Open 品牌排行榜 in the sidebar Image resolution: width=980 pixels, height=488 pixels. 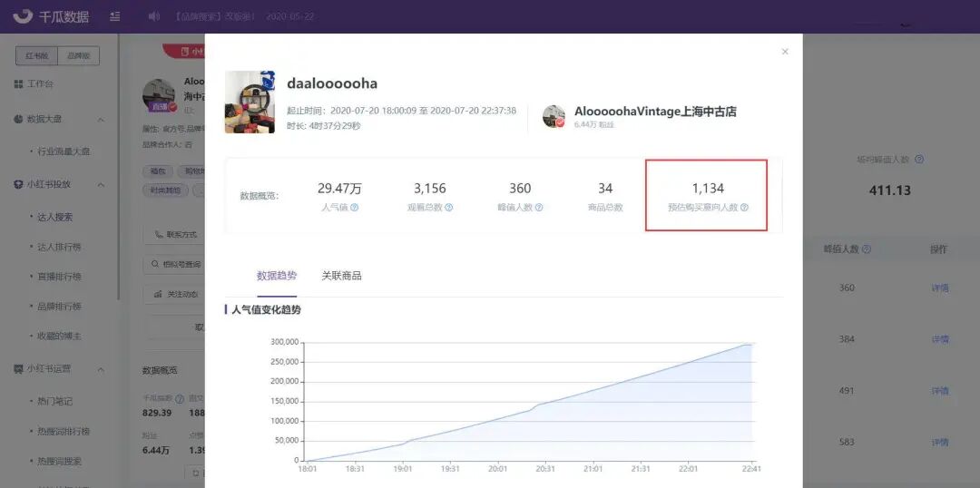[x=59, y=307]
